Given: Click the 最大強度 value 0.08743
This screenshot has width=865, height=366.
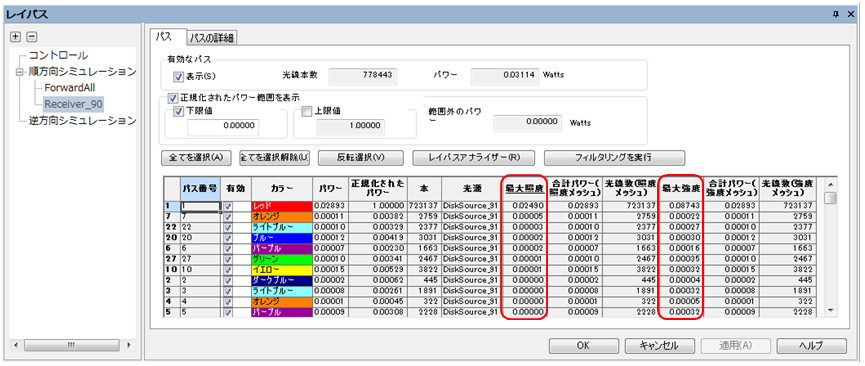Looking at the screenshot, I should 682,205.
